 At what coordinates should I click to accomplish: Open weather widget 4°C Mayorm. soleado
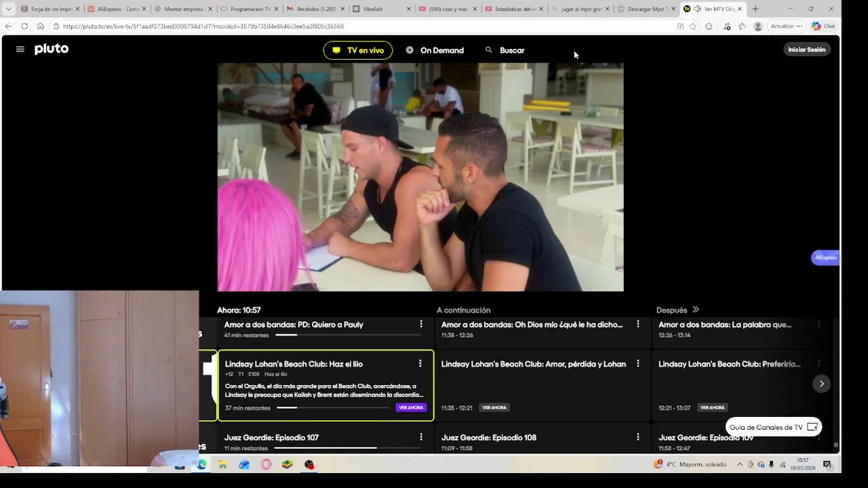690,464
